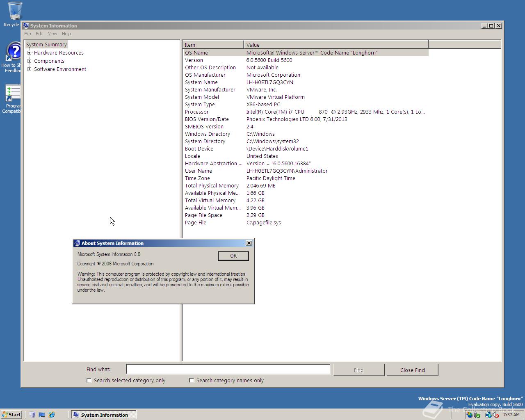Select the Page File Space row
The width and height of the screenshot is (525, 420).
[x=306, y=215]
